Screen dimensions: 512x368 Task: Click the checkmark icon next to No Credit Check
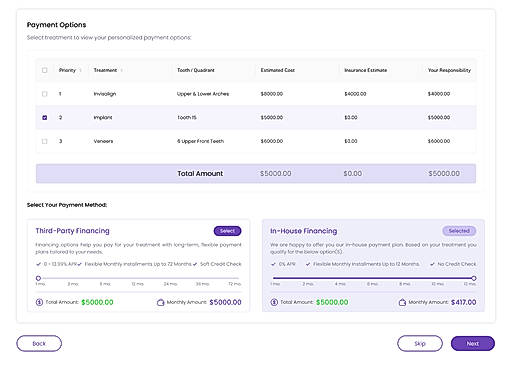432,264
